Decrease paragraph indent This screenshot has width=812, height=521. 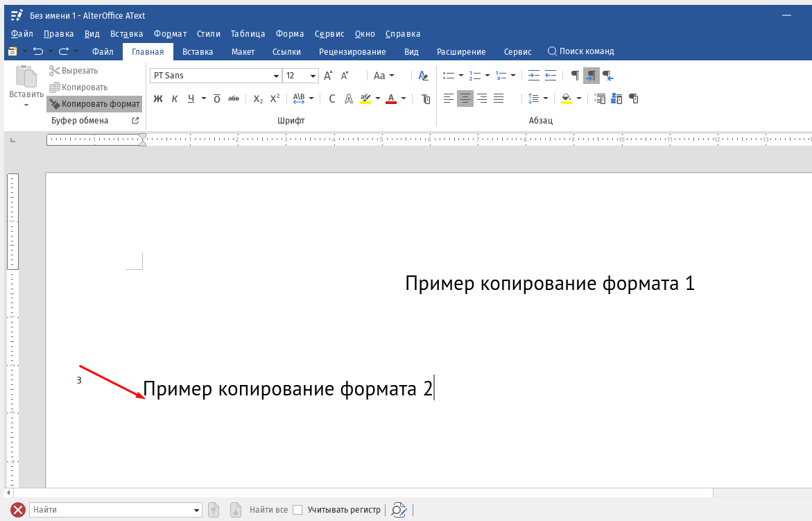click(551, 76)
